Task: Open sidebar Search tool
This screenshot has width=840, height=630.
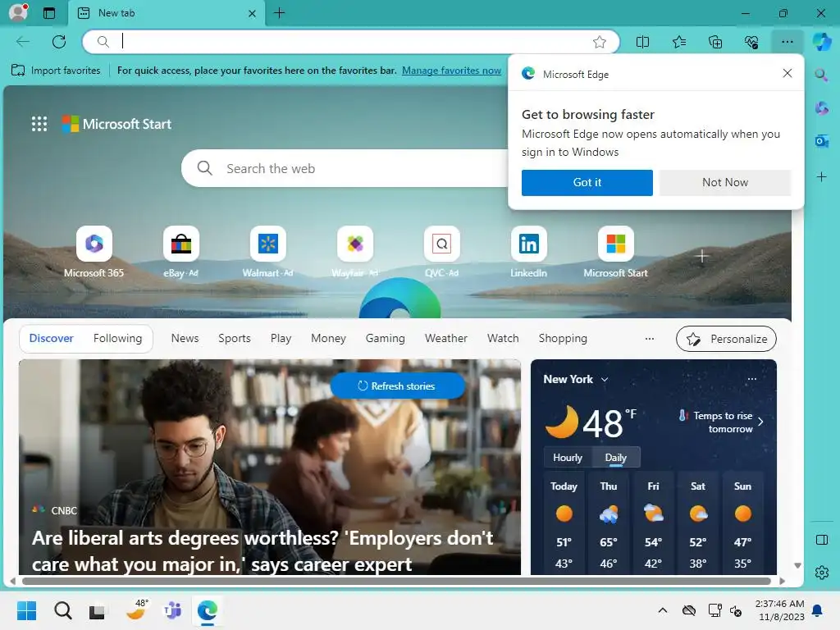Action: [822, 75]
